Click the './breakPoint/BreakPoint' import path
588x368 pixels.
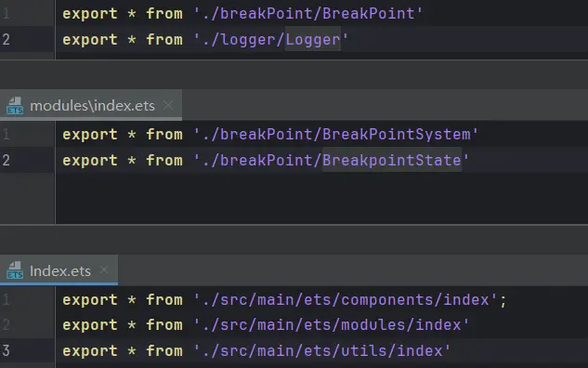click(x=307, y=14)
